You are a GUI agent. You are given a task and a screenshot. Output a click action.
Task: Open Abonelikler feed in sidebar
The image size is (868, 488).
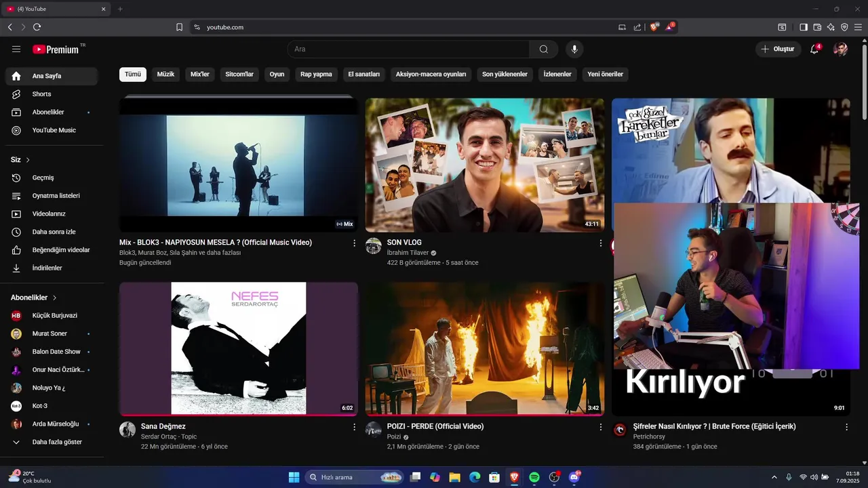coord(52,112)
